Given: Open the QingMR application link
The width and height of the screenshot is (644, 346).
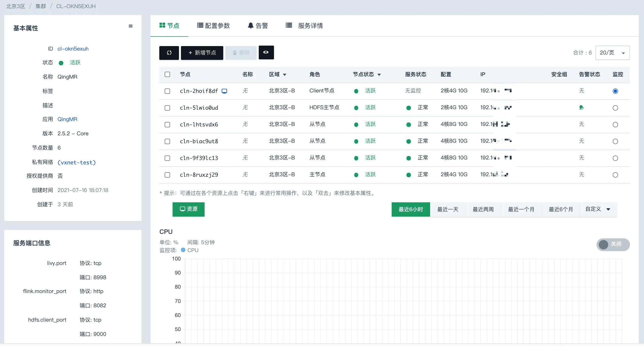Looking at the screenshot, I should click(x=67, y=119).
